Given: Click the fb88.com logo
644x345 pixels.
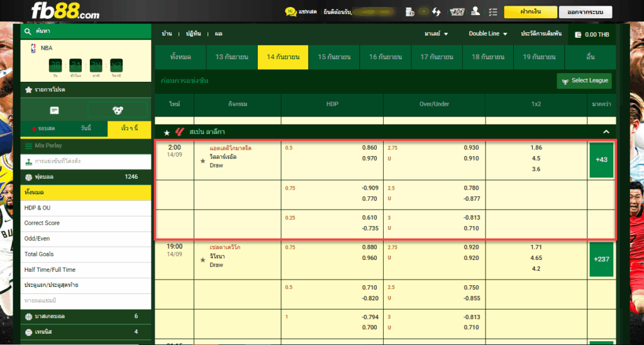Looking at the screenshot, I should point(65,11).
